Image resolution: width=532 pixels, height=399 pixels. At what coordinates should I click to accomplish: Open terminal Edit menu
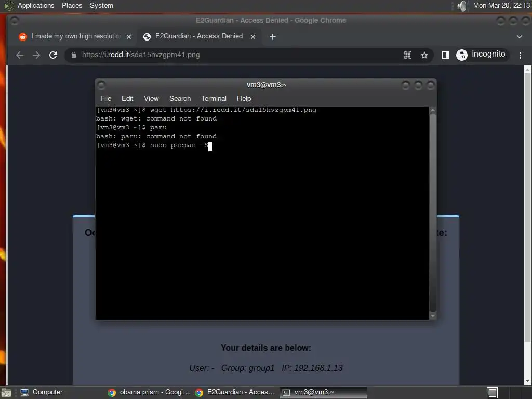click(x=127, y=98)
